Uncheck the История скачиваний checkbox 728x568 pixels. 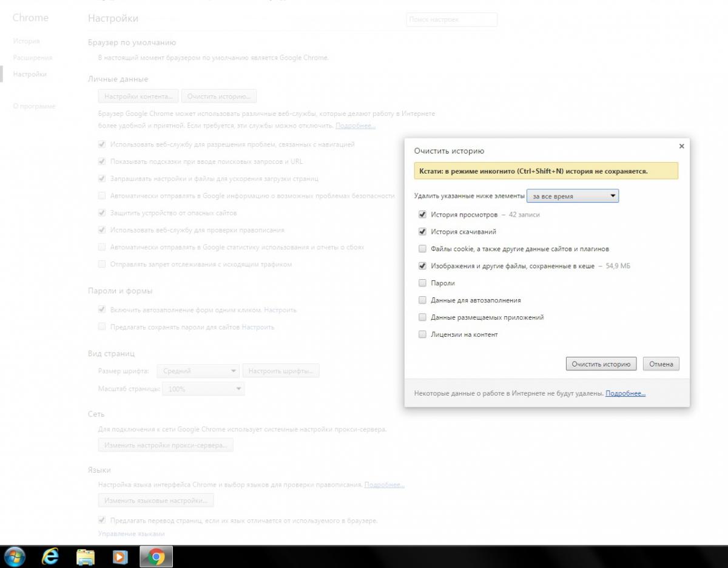[x=422, y=232]
